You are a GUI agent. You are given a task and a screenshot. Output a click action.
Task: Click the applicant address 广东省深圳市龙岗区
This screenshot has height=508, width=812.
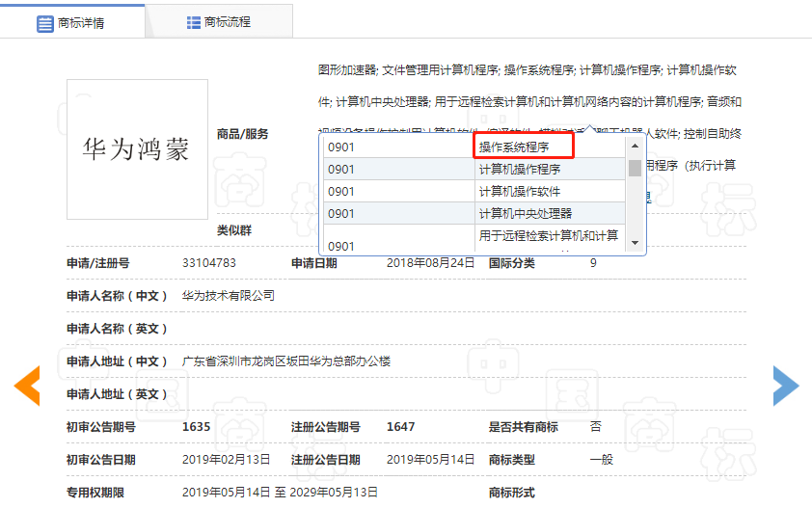[x=286, y=361]
